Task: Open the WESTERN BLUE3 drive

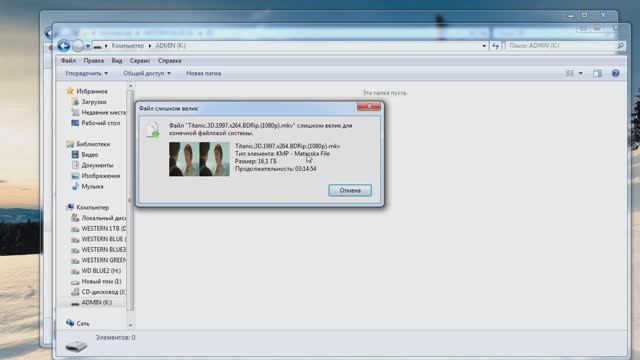Action: [x=104, y=250]
